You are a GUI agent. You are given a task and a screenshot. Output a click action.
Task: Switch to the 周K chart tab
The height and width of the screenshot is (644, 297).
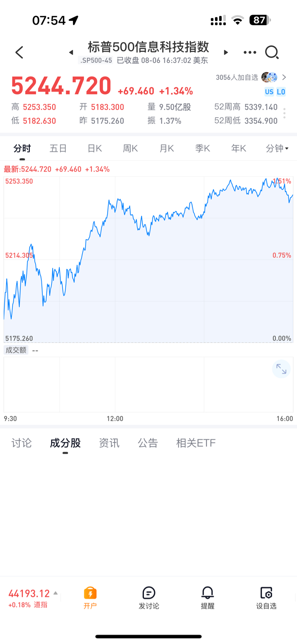[130, 148]
